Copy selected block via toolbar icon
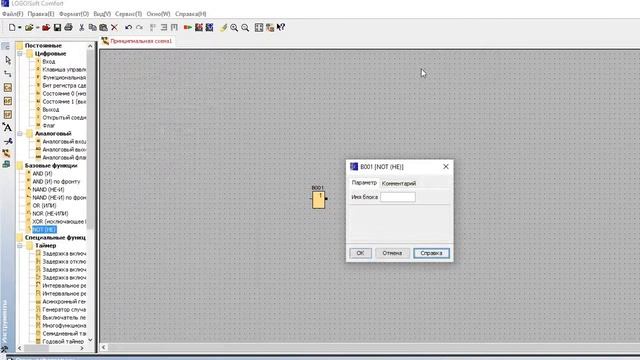Viewport: 640px width, 360px height. 93,27
